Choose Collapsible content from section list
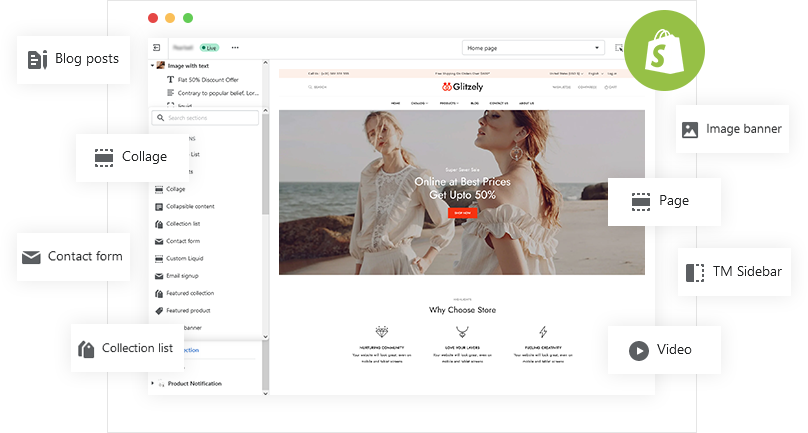The height and width of the screenshot is (433, 808). click(189, 206)
